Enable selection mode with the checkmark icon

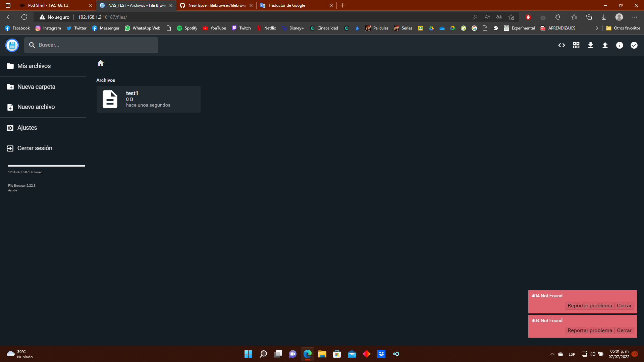pyautogui.click(x=634, y=45)
